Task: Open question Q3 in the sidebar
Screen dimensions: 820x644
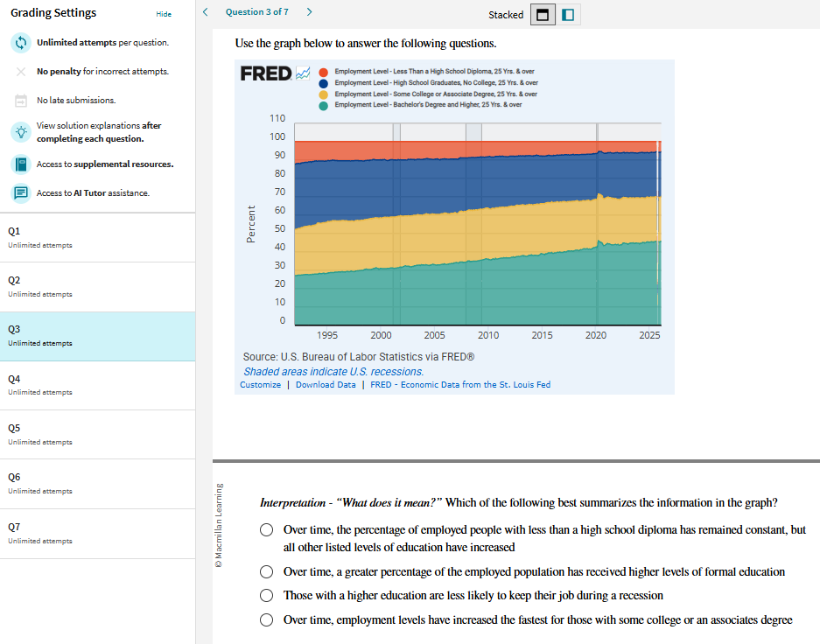Action: click(98, 336)
